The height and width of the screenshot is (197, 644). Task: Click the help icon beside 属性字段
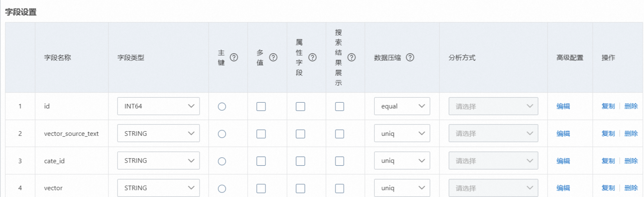(x=312, y=57)
